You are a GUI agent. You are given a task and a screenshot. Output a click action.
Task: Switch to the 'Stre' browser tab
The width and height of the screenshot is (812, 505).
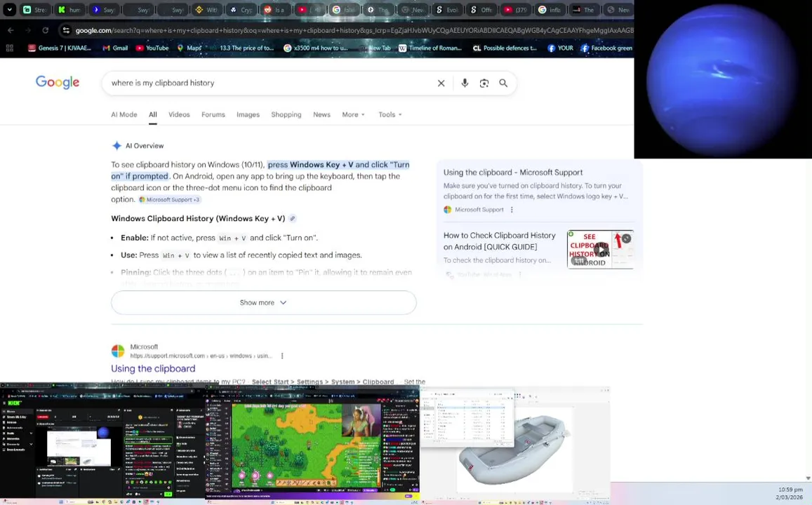pos(35,10)
